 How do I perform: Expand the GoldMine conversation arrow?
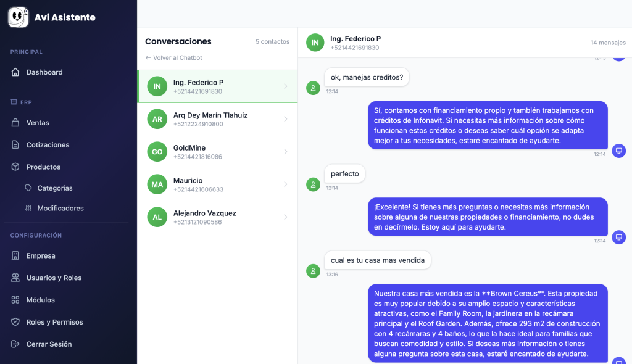point(286,152)
